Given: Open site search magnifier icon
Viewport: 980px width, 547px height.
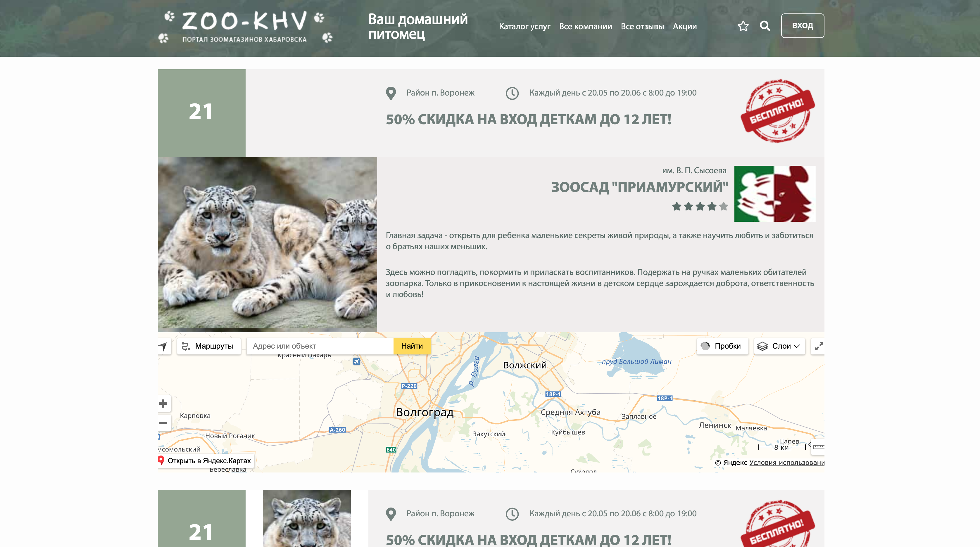Looking at the screenshot, I should tap(765, 26).
